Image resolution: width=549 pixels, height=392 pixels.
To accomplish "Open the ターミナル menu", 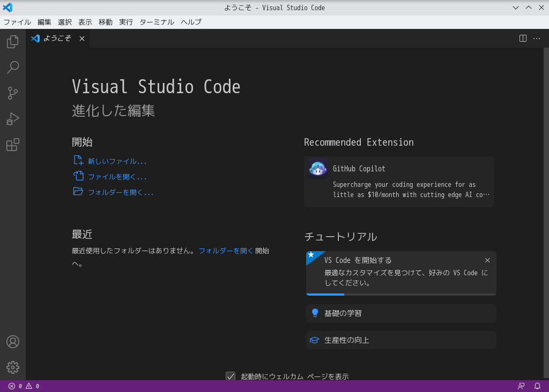I will (x=157, y=22).
